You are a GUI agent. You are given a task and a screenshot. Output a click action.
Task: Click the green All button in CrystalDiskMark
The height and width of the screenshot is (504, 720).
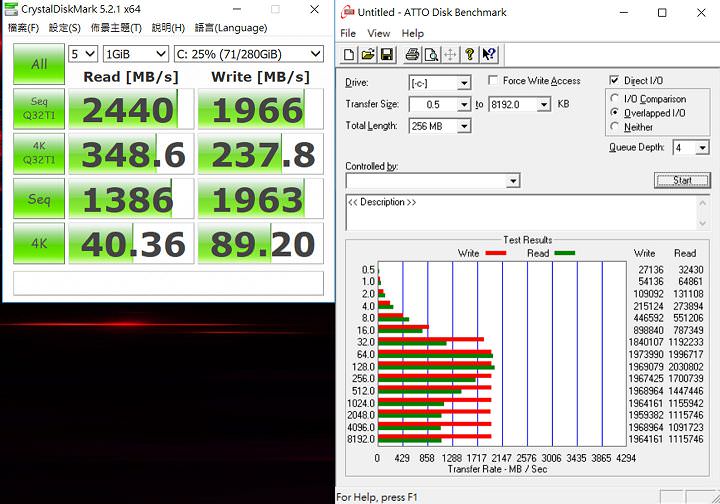pyautogui.click(x=39, y=64)
